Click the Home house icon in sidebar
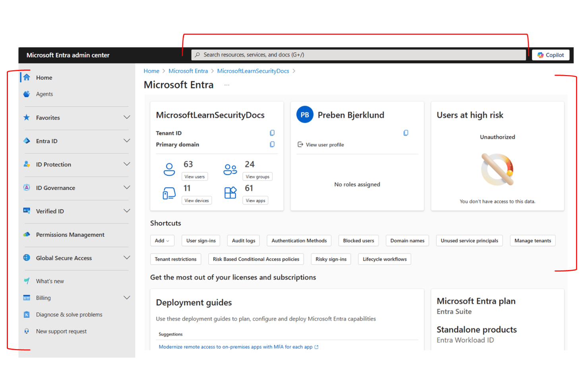The height and width of the screenshot is (392, 588). click(27, 77)
